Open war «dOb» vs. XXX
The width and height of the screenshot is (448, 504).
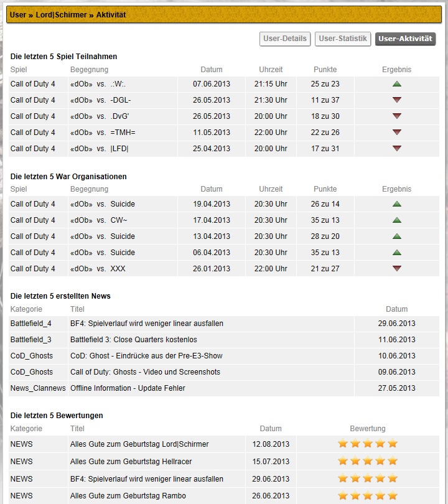point(98,268)
